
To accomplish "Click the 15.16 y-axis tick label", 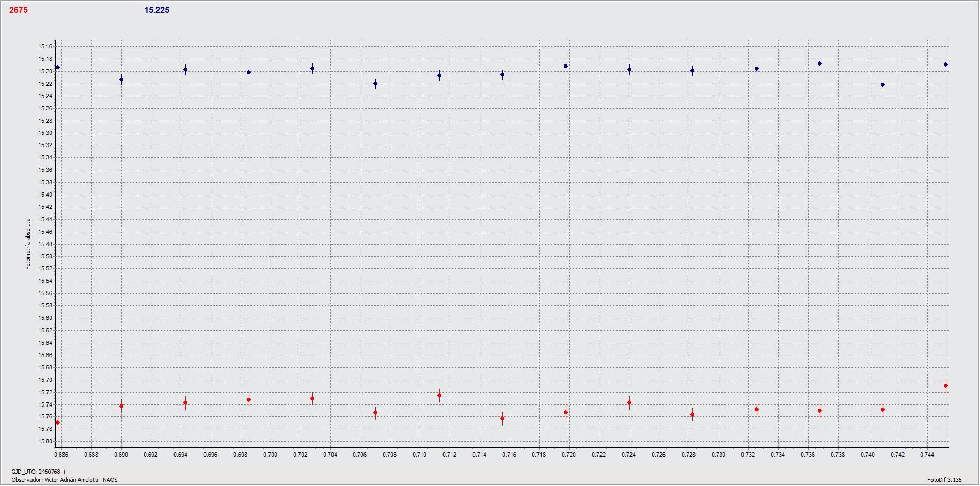I will pos(45,46).
